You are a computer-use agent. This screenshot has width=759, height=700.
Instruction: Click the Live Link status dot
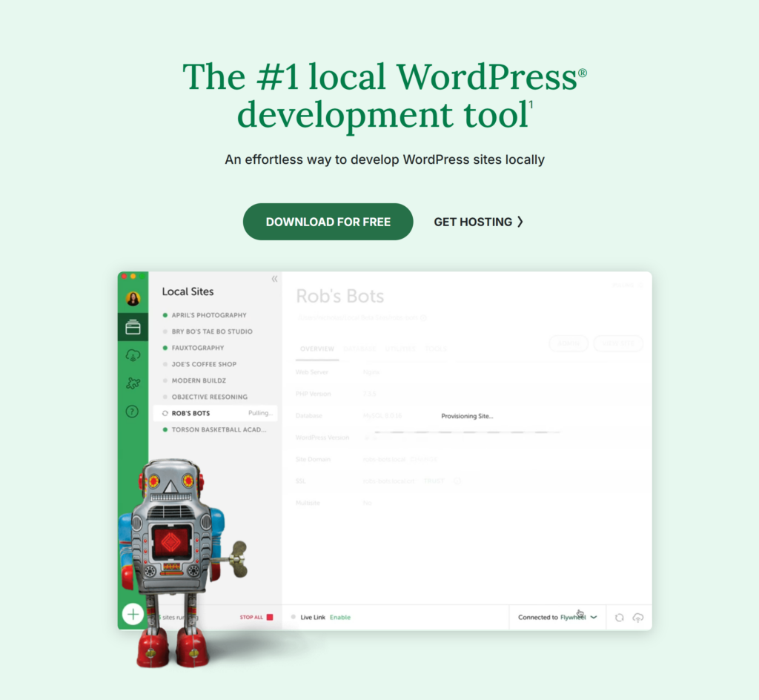[294, 617]
